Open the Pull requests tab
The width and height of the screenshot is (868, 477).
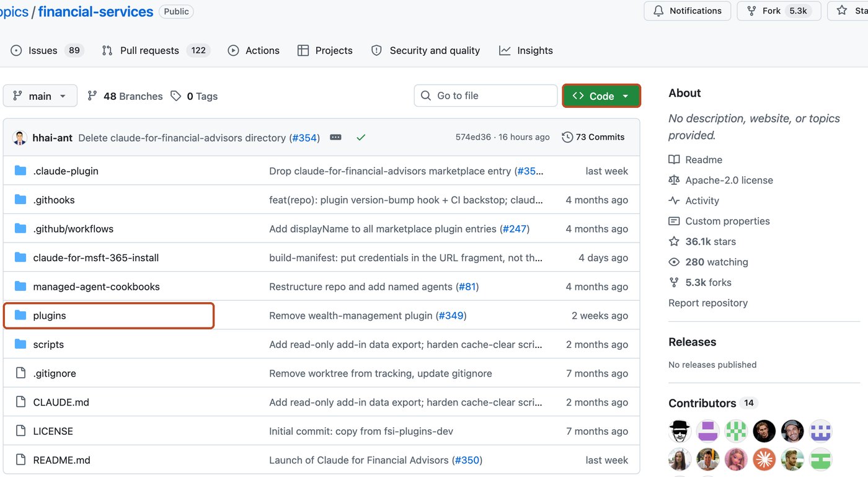(156, 50)
